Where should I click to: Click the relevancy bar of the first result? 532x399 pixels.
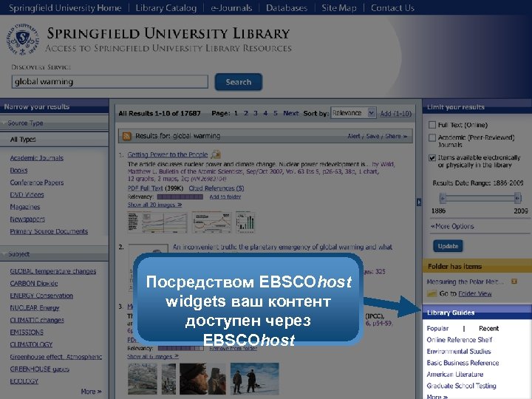tap(180, 197)
